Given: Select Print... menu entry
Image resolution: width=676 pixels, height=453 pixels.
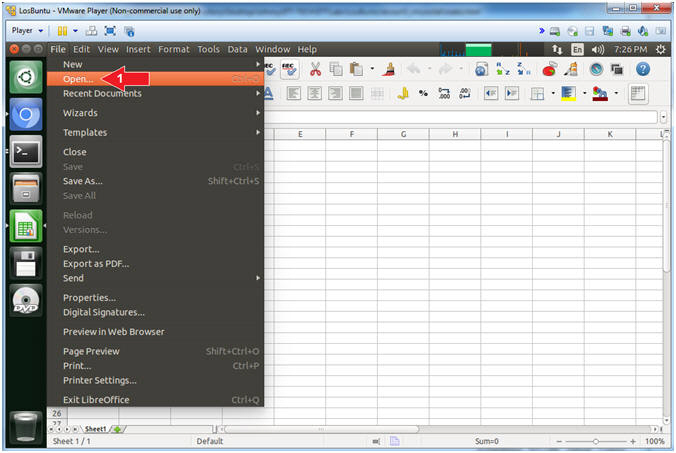Looking at the screenshot, I should coord(156,366).
